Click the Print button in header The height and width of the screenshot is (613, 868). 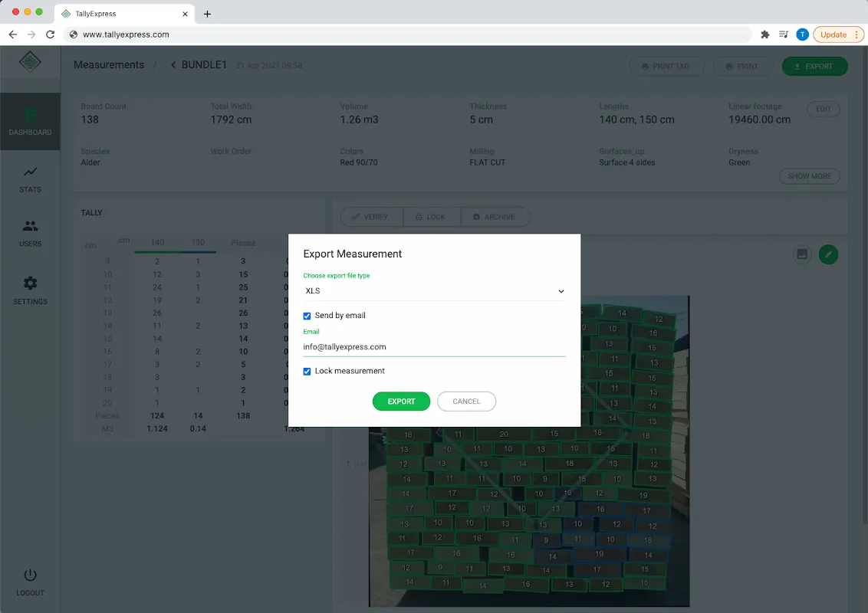(741, 67)
